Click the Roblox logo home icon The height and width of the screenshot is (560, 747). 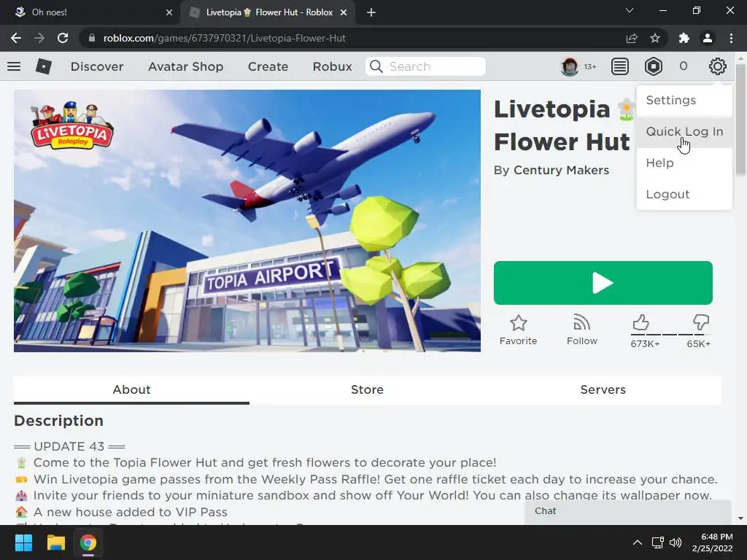[x=43, y=66]
